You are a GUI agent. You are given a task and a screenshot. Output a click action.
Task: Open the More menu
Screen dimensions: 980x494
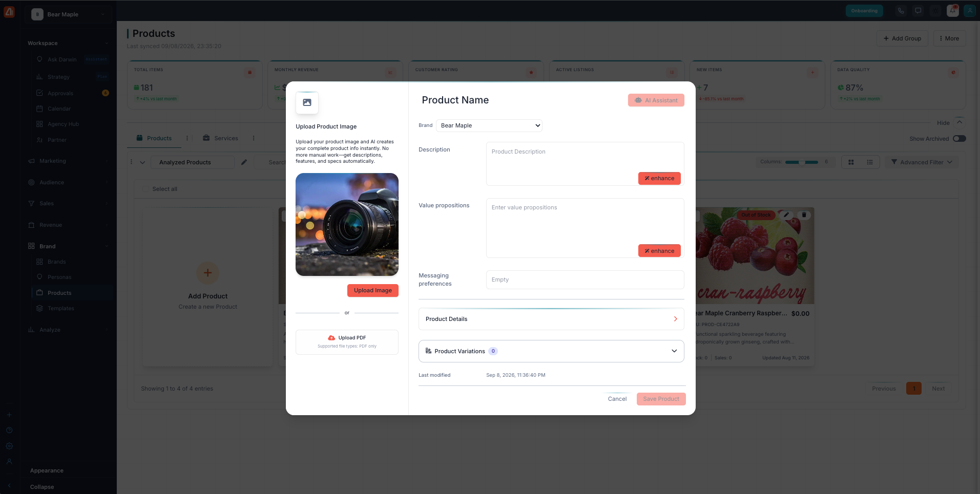pyautogui.click(x=949, y=38)
